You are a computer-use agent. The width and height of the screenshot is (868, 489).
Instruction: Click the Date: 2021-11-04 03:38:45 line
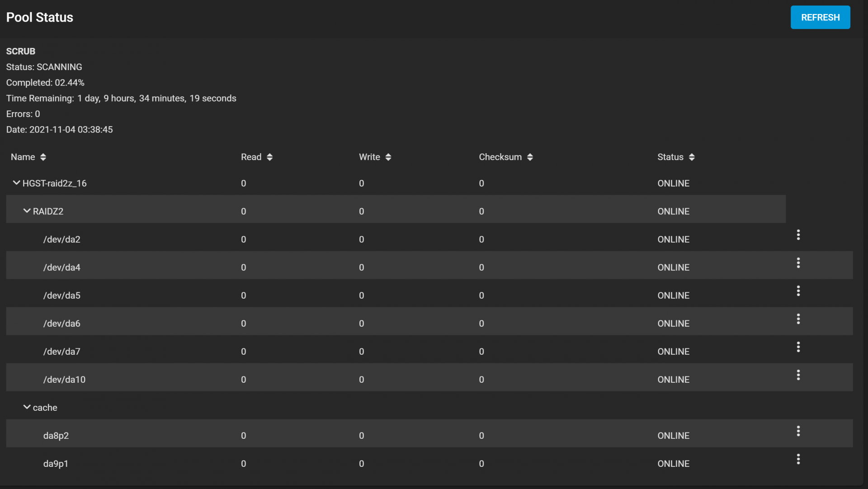click(59, 130)
